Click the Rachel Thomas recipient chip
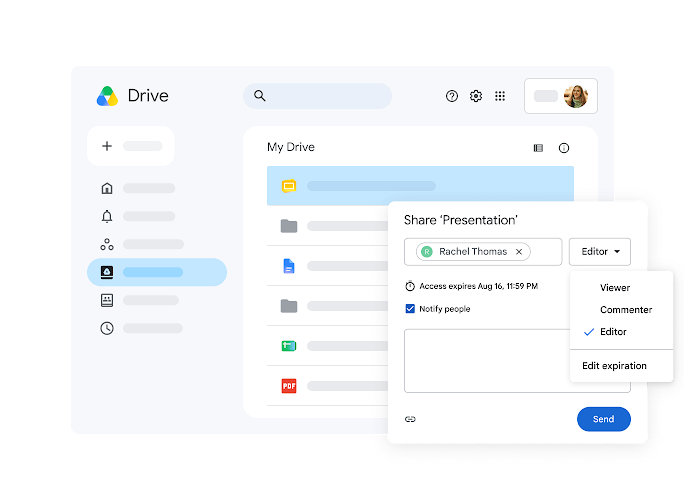684x500 pixels. 473,252
